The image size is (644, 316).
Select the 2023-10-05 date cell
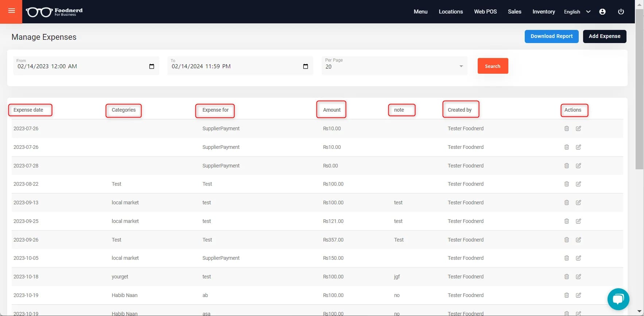coord(26,258)
